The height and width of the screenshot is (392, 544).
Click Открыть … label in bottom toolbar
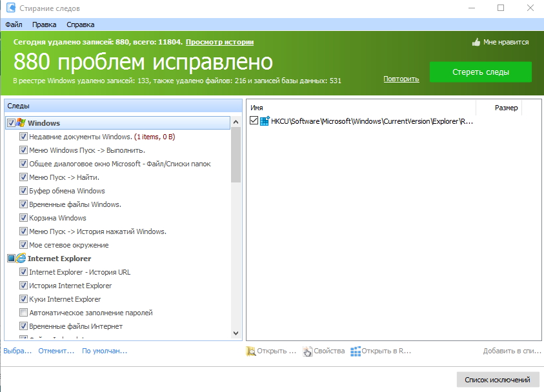coord(276,351)
